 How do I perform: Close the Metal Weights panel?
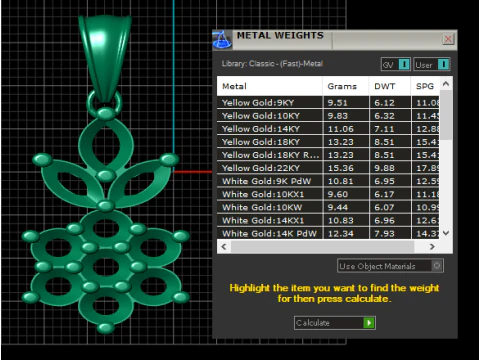click(x=448, y=39)
